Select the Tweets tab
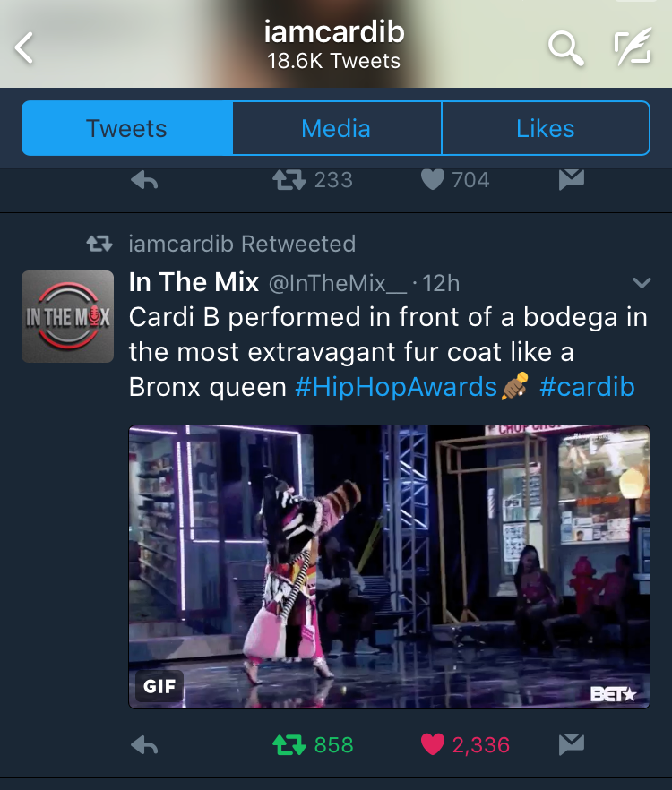The height and width of the screenshot is (790, 672). pos(127,128)
